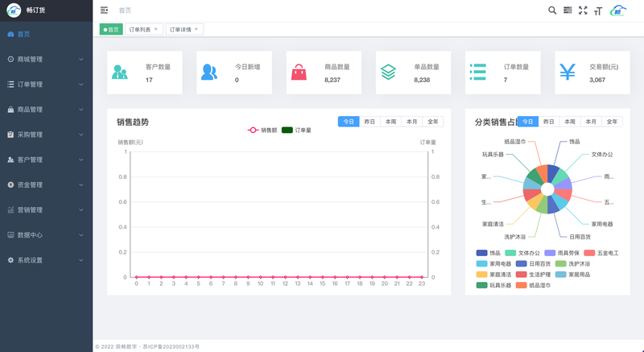Select 昨日 in 销售趋势 chart
644x352 pixels.
pyautogui.click(x=369, y=122)
